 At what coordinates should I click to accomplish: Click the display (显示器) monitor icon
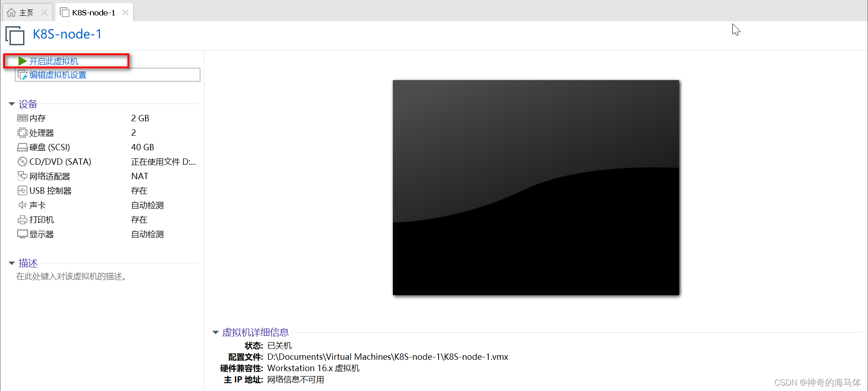tap(23, 234)
